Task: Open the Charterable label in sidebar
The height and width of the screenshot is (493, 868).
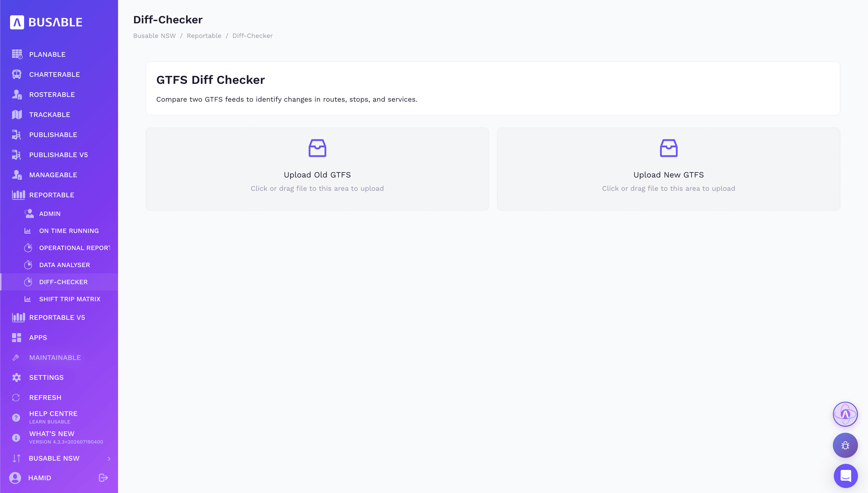Action: [x=55, y=75]
